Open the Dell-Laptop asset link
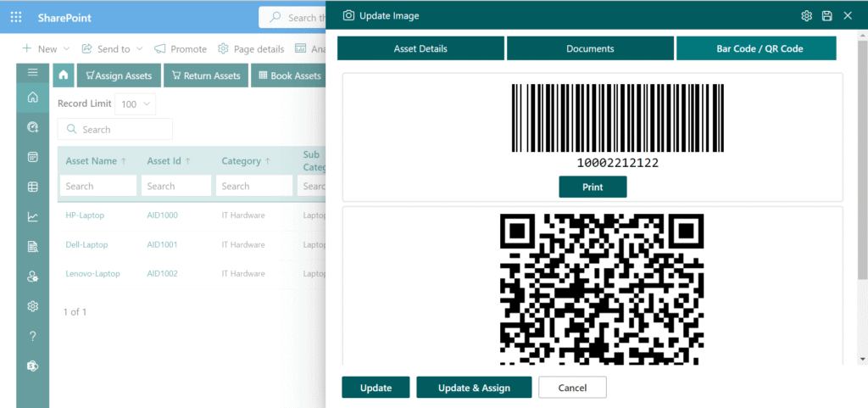This screenshot has height=408, width=868. click(x=86, y=244)
